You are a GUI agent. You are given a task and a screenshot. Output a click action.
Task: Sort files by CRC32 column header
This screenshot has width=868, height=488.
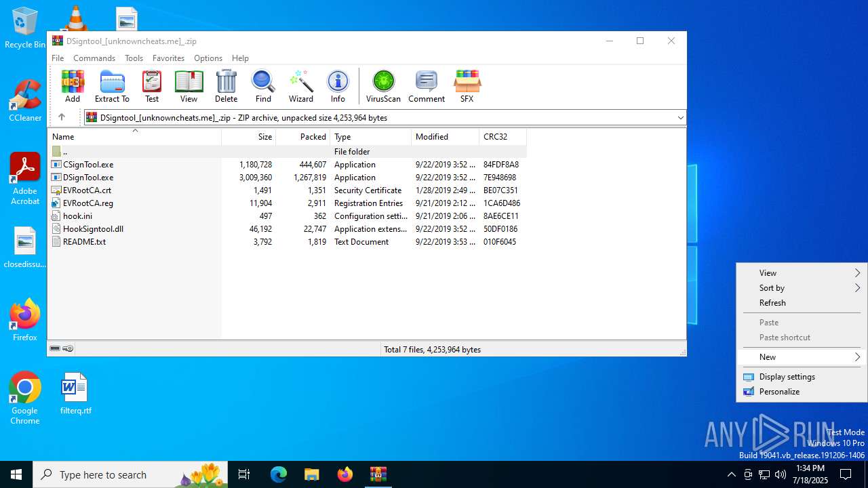click(x=502, y=137)
